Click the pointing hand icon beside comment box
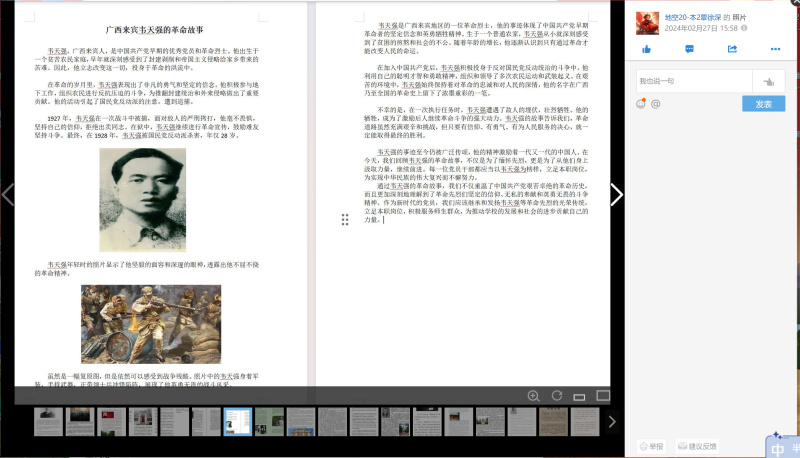Screen dimensions: 800x458 pyautogui.click(x=768, y=82)
